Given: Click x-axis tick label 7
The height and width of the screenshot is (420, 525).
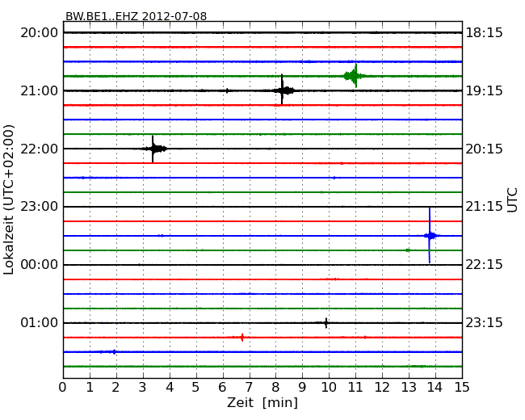Looking at the screenshot, I should (249, 387).
